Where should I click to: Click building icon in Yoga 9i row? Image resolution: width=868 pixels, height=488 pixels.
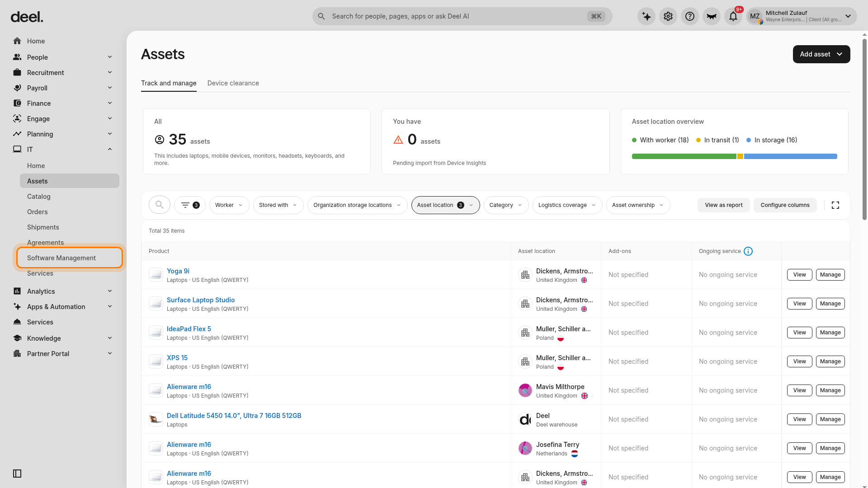coord(525,274)
